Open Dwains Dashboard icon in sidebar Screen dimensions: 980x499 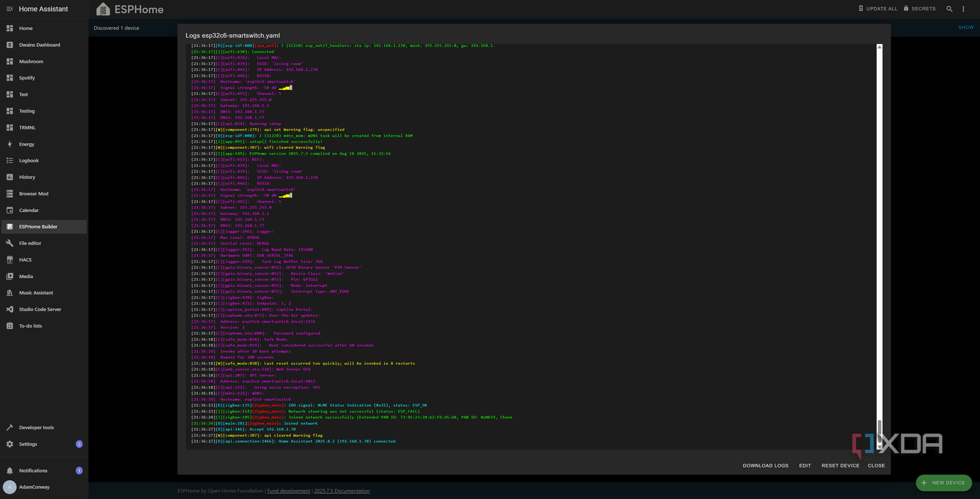(10, 45)
